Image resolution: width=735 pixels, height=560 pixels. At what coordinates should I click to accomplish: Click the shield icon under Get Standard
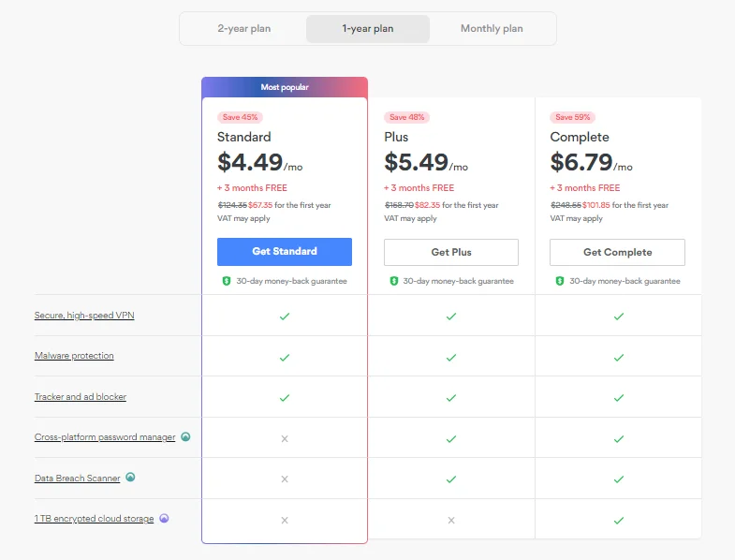[x=226, y=281]
